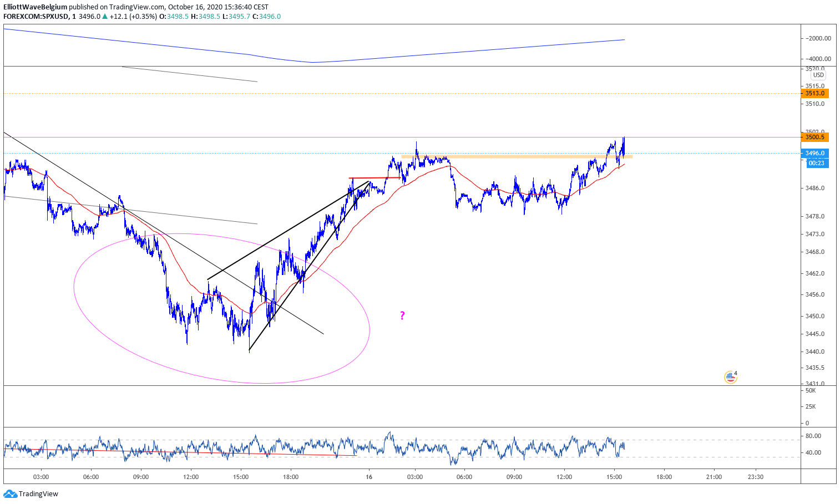
Task: Click the -2000.00 scale value
Action: pyautogui.click(x=819, y=38)
